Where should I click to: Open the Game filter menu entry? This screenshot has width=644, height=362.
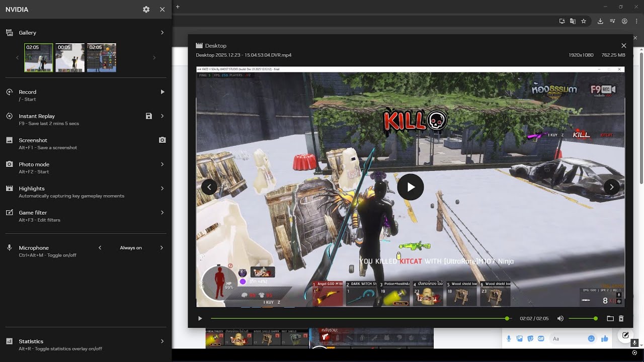(x=86, y=216)
